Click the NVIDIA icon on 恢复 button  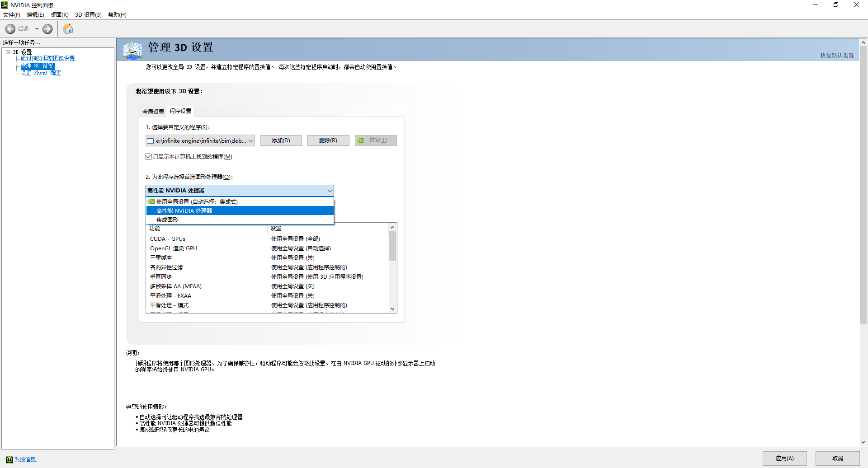[360, 140]
